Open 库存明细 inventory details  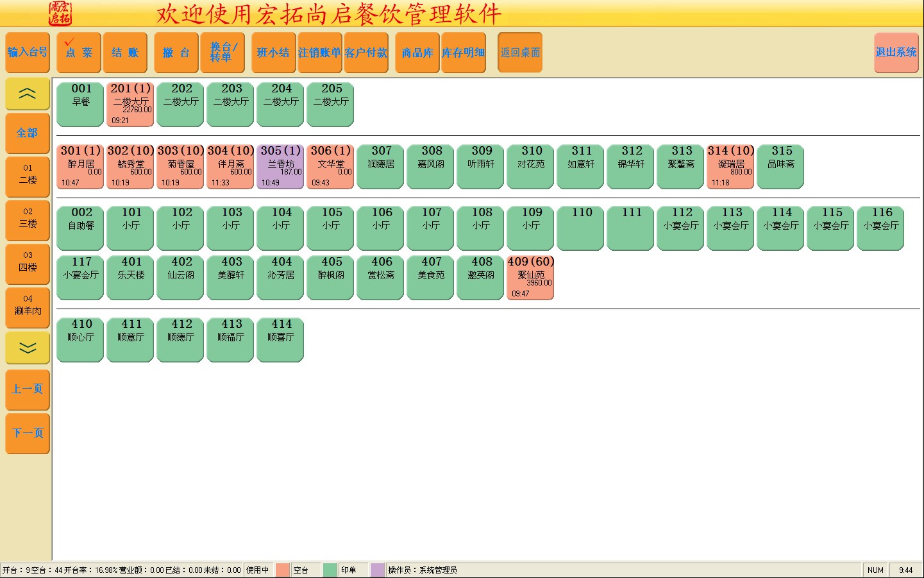[x=463, y=53]
